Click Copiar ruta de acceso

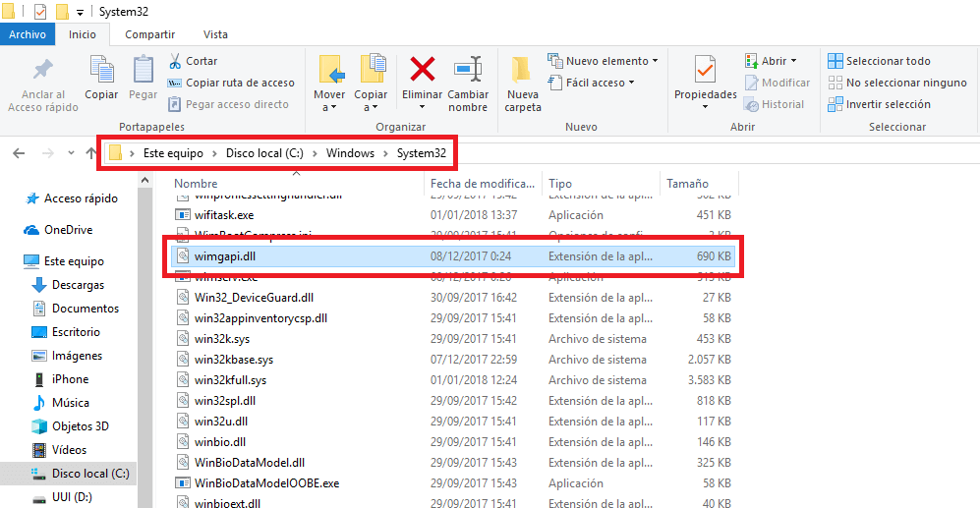231,83
